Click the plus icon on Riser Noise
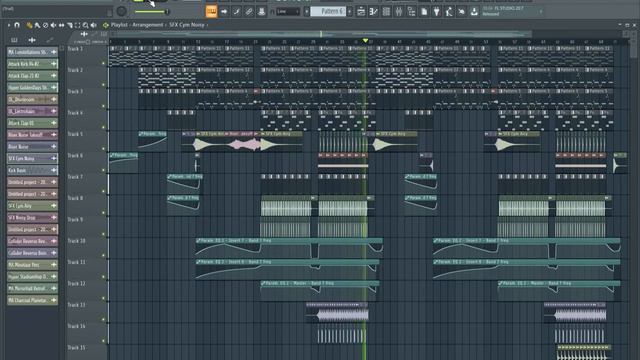This screenshot has width=640, height=360. [x=53, y=147]
